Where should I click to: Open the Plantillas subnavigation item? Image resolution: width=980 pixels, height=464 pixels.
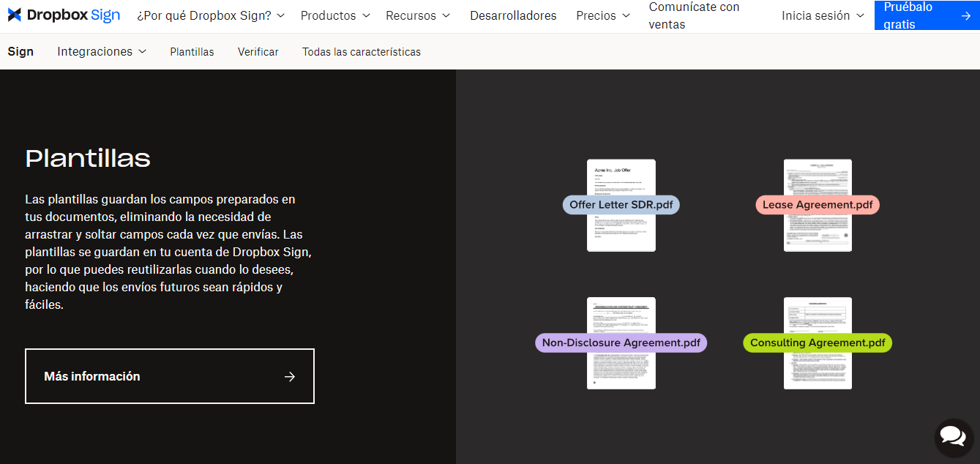(192, 51)
